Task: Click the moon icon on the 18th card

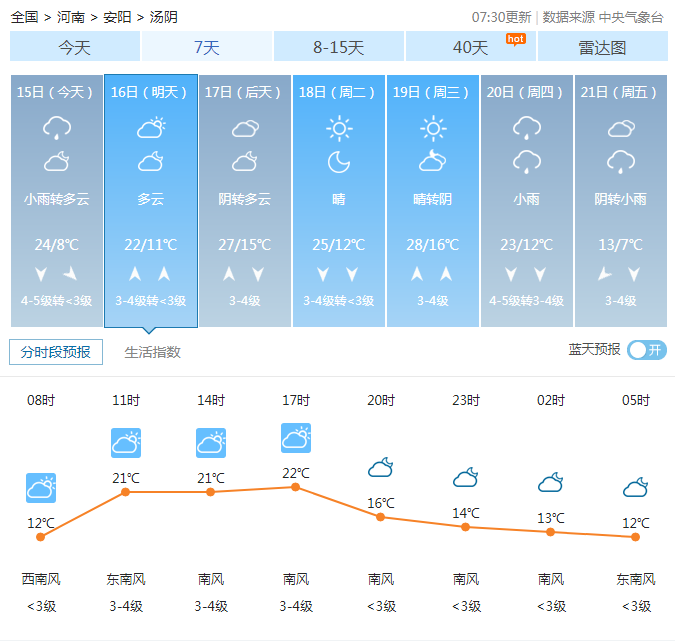Action: click(x=339, y=162)
